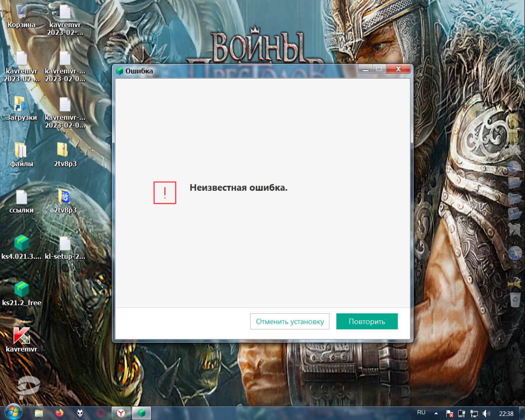Launch Firefox from the taskbar
Viewport: 525px width, 420px height.
pyautogui.click(x=59, y=413)
